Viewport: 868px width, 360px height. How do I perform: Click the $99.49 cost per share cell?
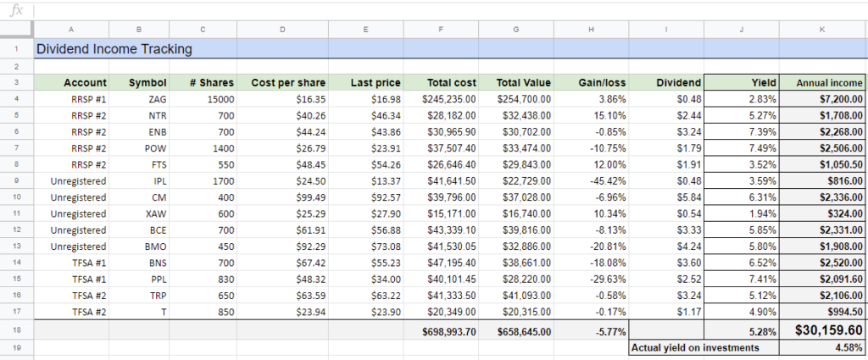click(282, 197)
